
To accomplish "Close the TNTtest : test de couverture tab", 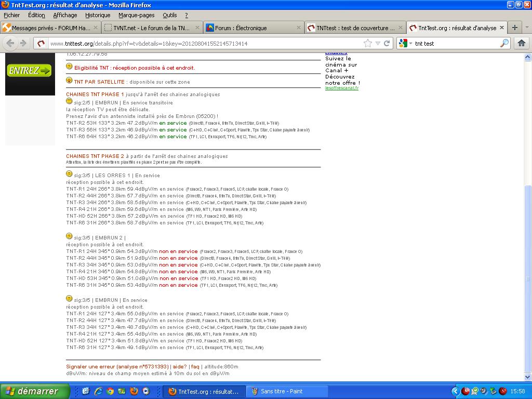I will pos(401,28).
